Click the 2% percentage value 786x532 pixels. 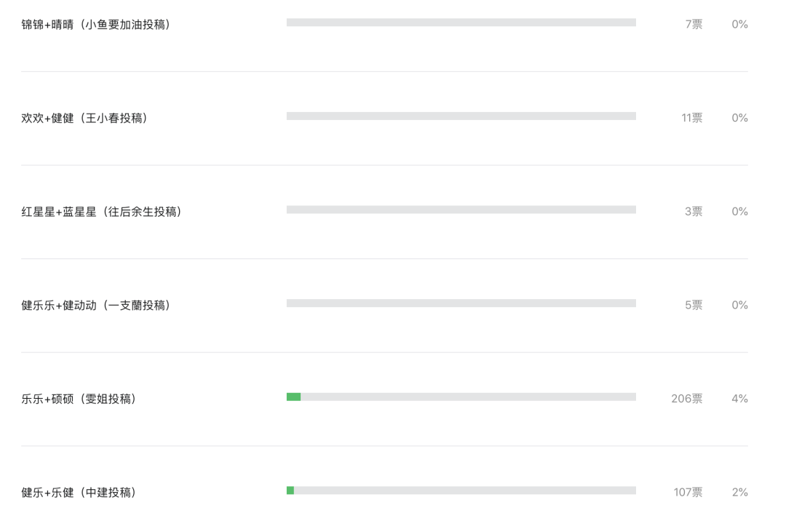pos(740,493)
